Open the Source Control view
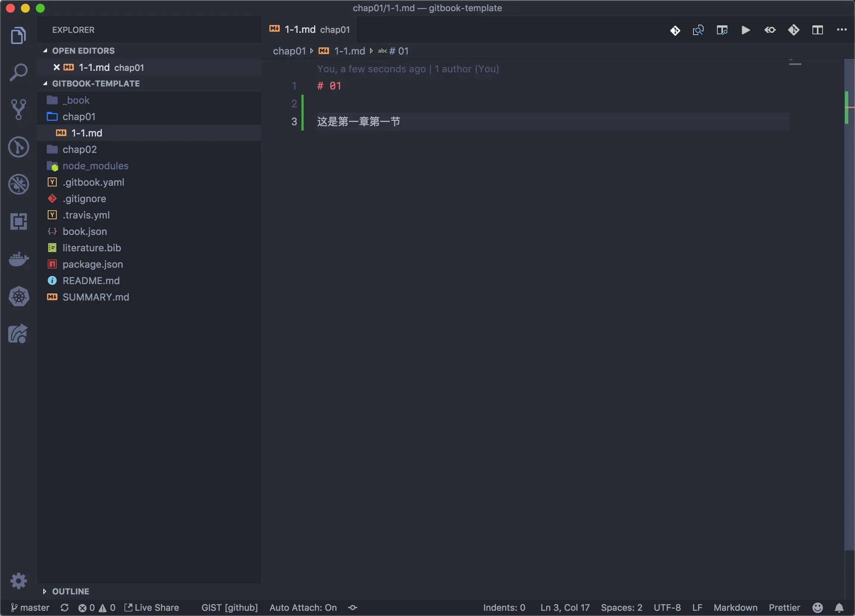This screenshot has height=616, width=855. tap(19, 109)
